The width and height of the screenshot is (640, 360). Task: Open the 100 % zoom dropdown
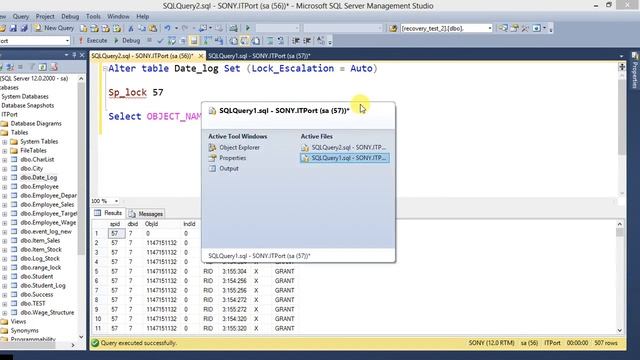click(x=116, y=201)
